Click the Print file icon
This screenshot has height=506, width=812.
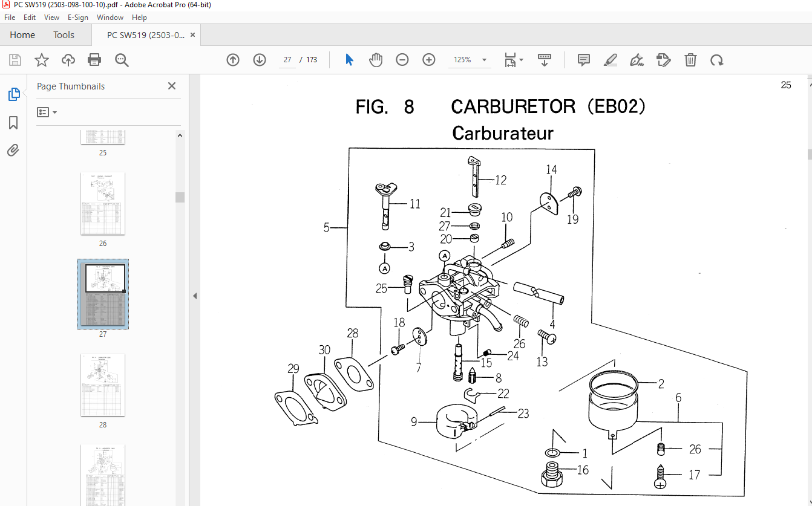click(94, 60)
